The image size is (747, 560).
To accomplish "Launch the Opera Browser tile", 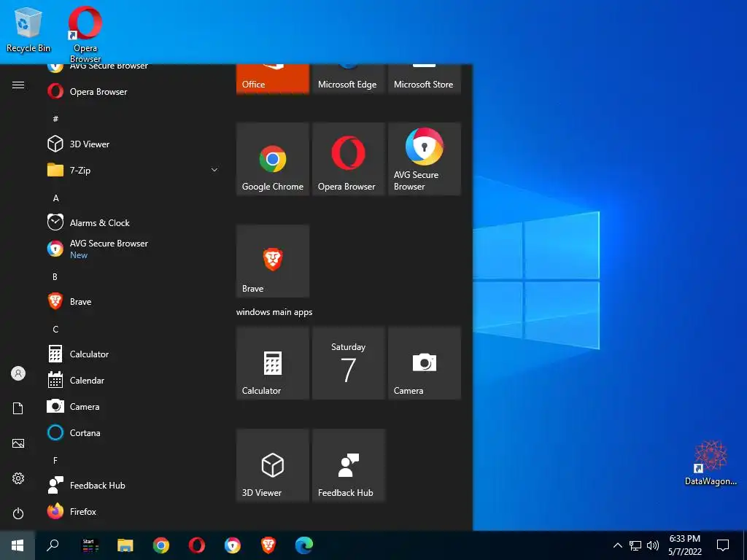I will click(x=348, y=158).
